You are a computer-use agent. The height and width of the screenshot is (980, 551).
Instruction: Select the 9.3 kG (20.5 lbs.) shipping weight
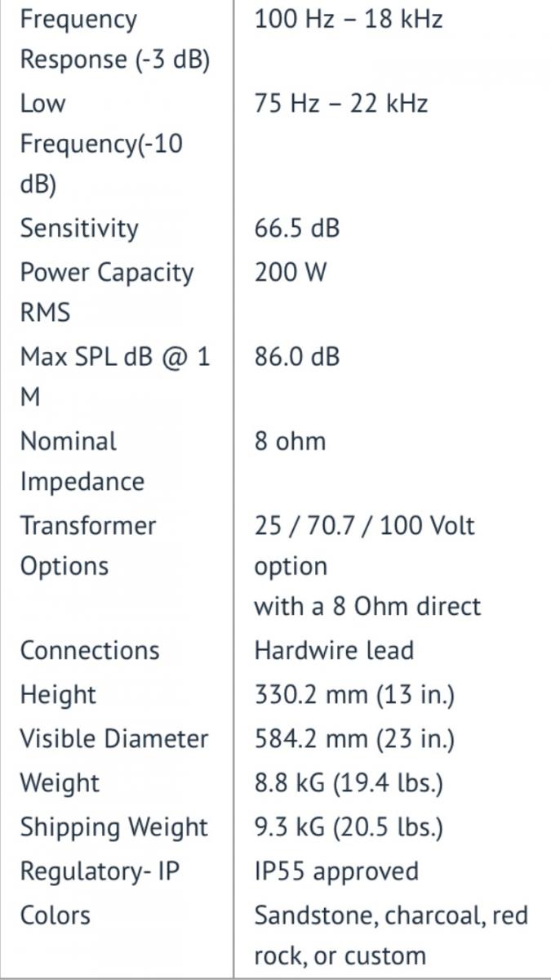349,827
